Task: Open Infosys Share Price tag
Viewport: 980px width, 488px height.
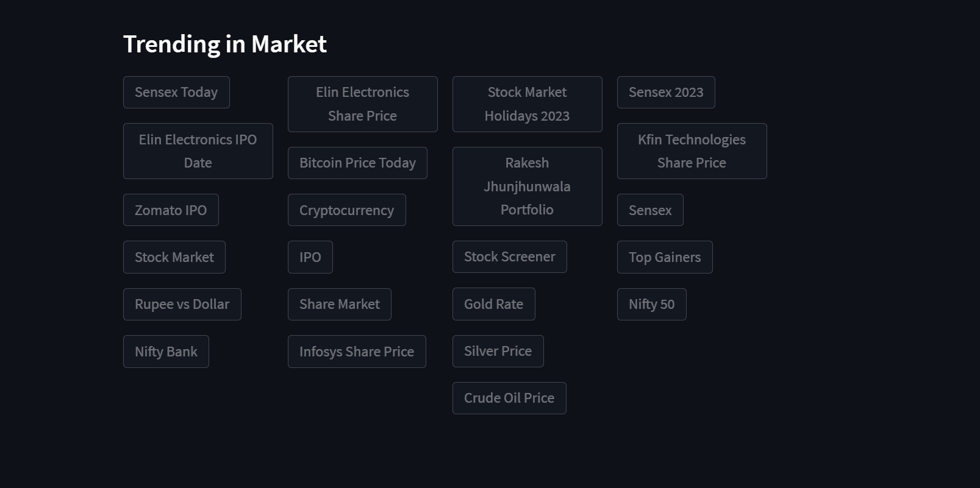Action: (357, 352)
